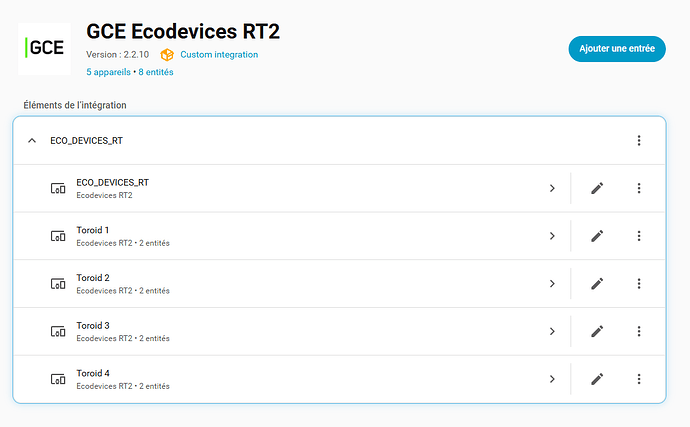Open three-dot menu for ECO_DEVICES_RT device row
This screenshot has width=690, height=427.
[639, 188]
